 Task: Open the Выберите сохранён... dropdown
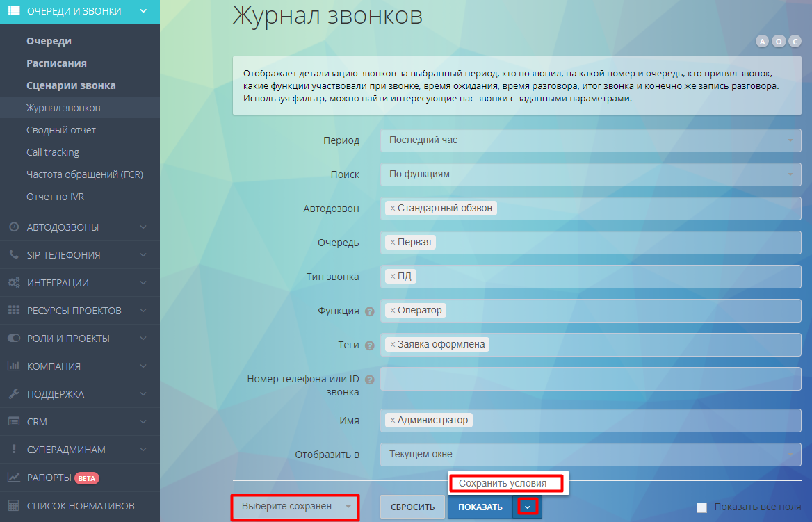click(x=295, y=507)
